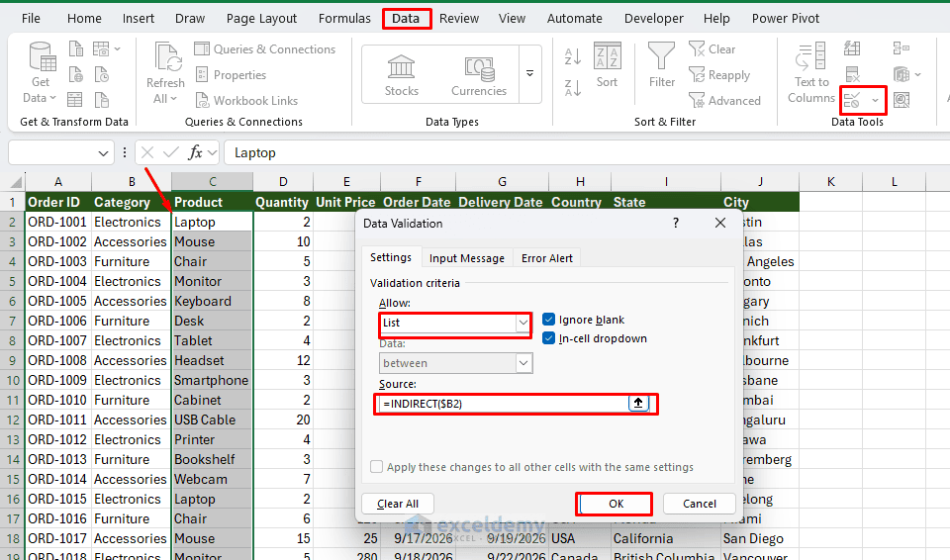950x560 pixels.
Task: Click the formula bar showing Laptop
Action: pyautogui.click(x=587, y=152)
